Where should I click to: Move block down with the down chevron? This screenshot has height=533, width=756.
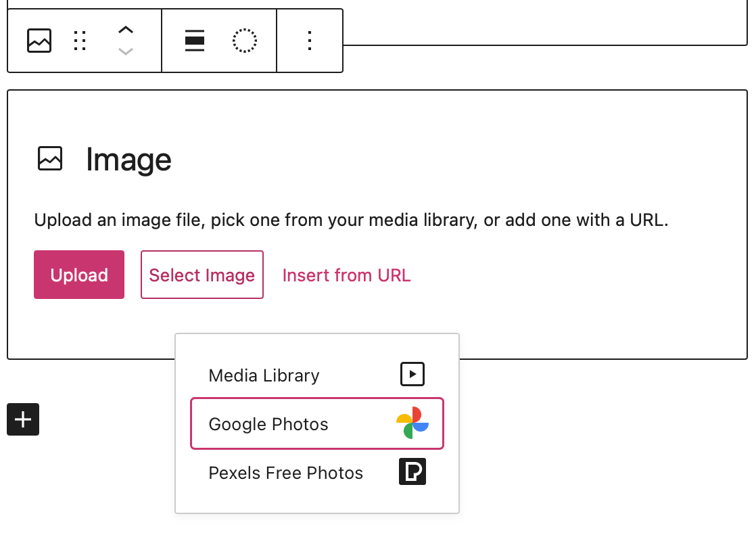coord(125,51)
